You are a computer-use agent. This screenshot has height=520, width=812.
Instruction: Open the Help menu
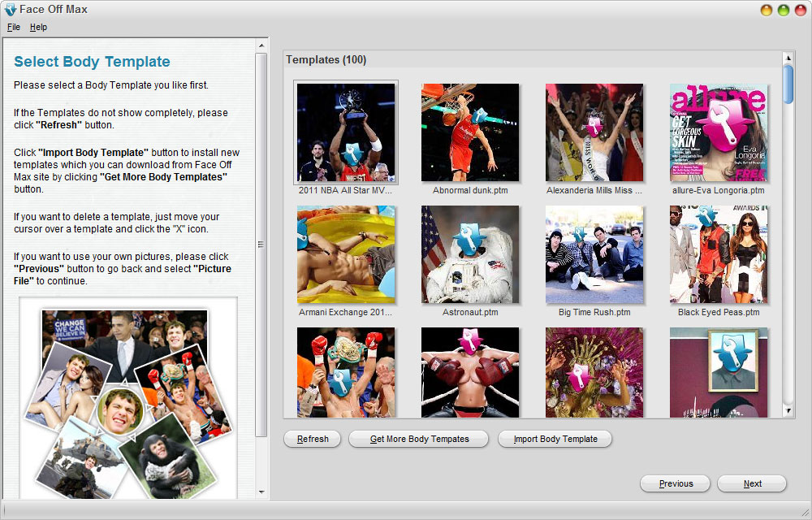tap(38, 27)
